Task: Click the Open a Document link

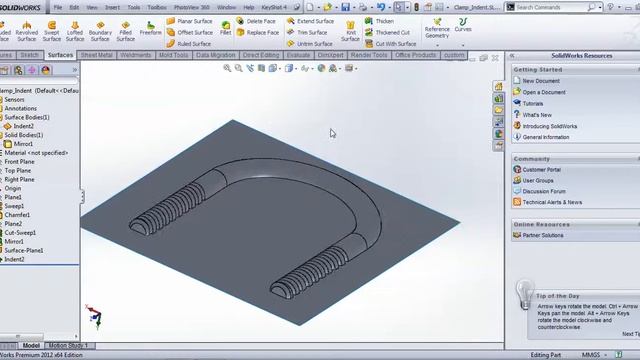Action: click(544, 92)
